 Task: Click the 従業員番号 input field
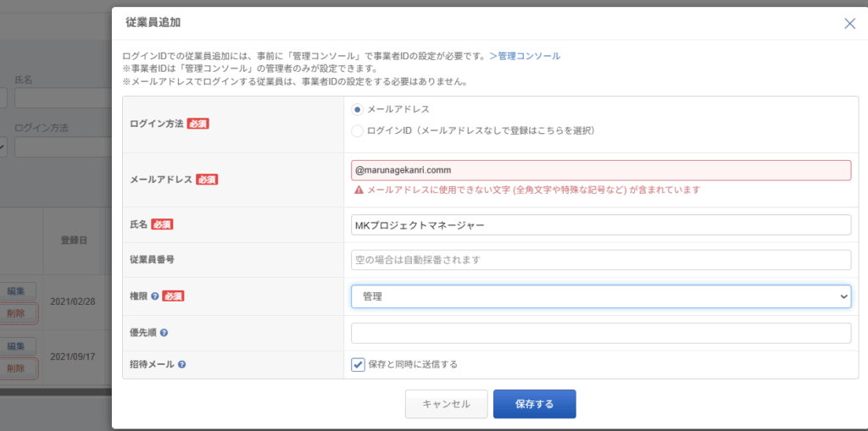click(600, 260)
